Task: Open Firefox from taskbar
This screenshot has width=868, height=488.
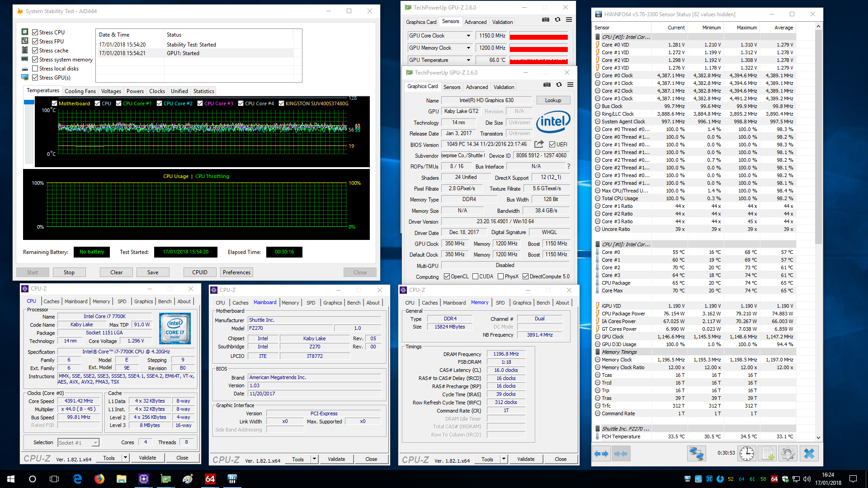Action: click(99, 479)
